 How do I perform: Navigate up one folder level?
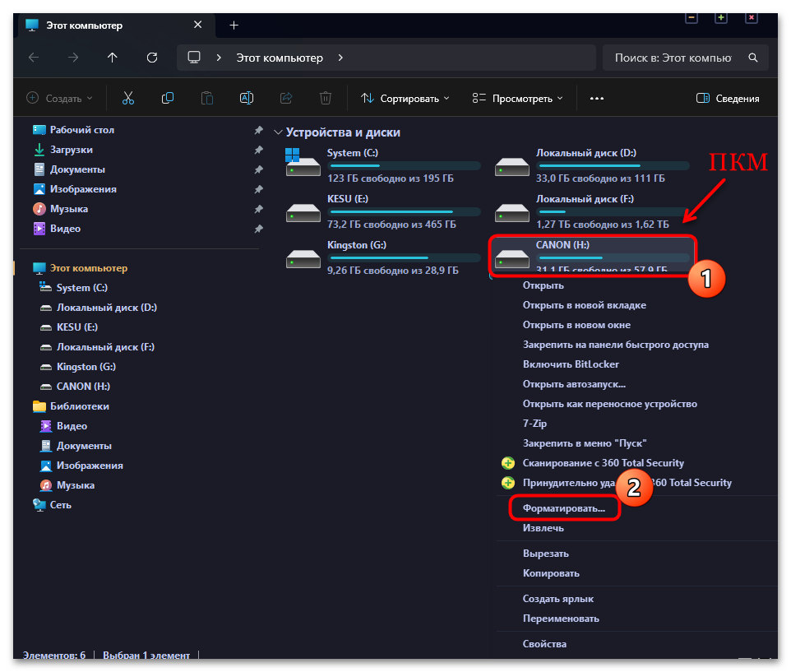pyautogui.click(x=113, y=58)
